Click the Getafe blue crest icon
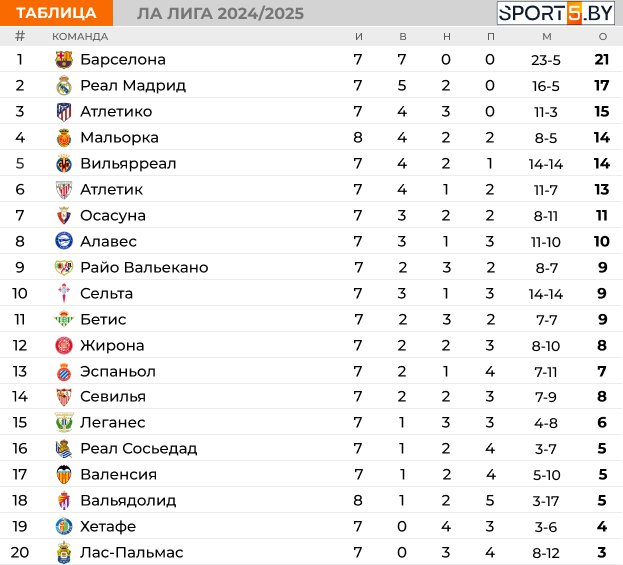 (64, 526)
